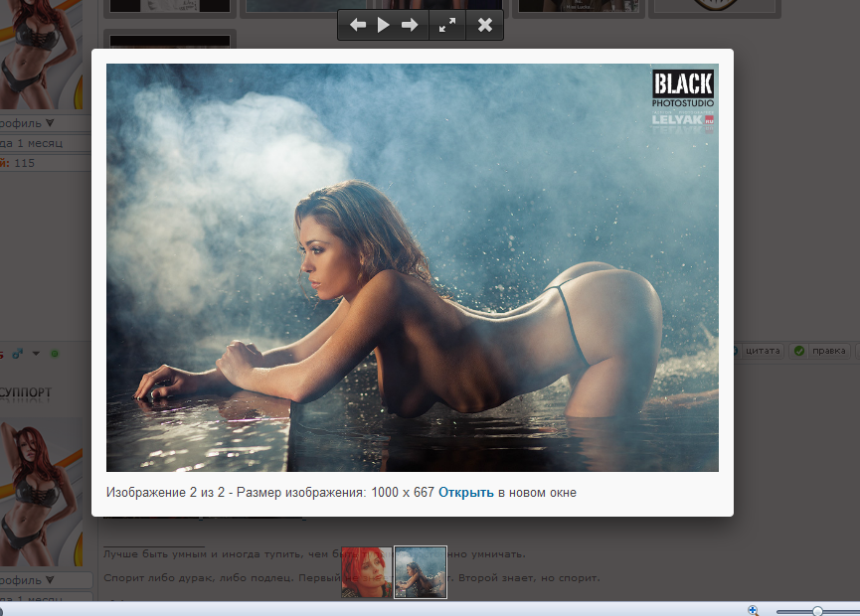Click the browser zoom slider handle

pyautogui.click(x=817, y=610)
